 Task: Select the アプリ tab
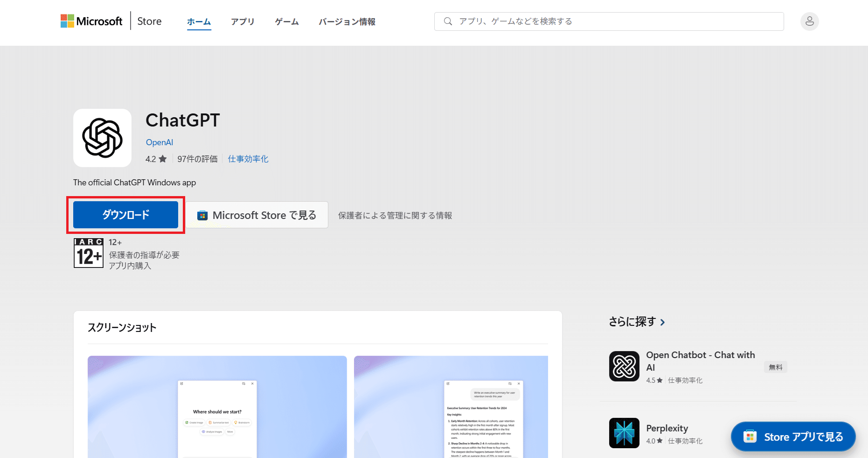(x=243, y=21)
